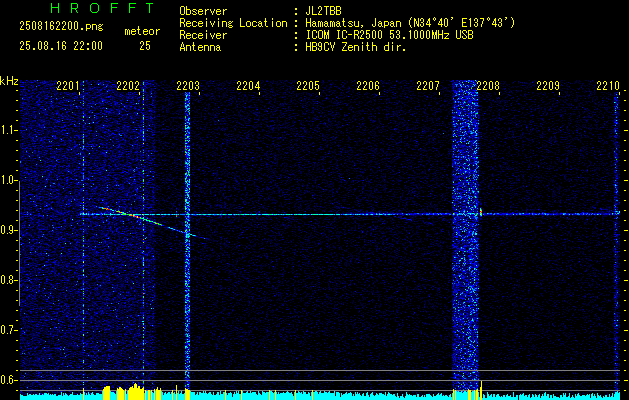629x400 pixels.
Task: Click the 0.9 kHz axis label
Action: pyautogui.click(x=9, y=230)
